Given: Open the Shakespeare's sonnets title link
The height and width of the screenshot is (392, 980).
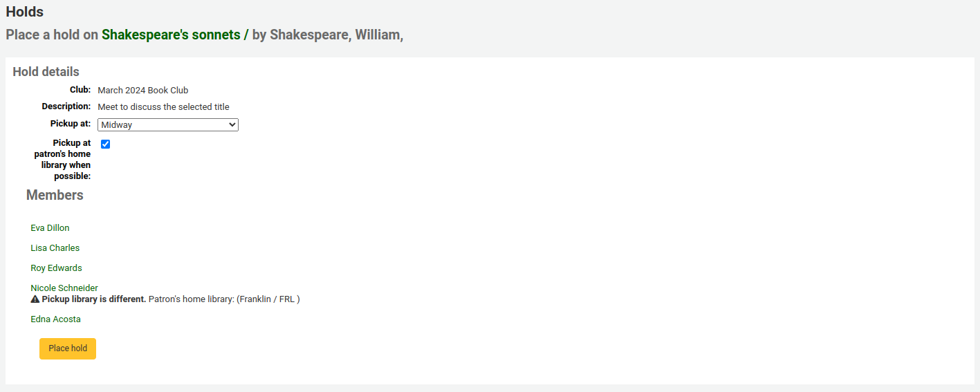Looking at the screenshot, I should coord(175,35).
